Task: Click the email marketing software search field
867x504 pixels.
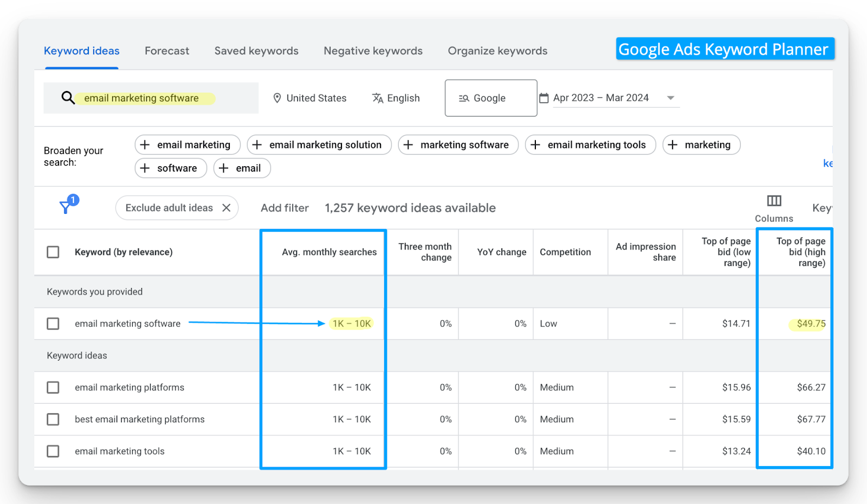Action: pos(151,98)
